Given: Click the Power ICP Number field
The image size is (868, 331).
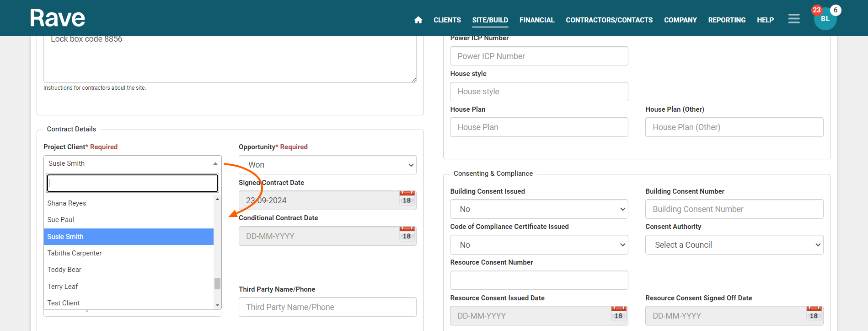Looking at the screenshot, I should [x=539, y=56].
